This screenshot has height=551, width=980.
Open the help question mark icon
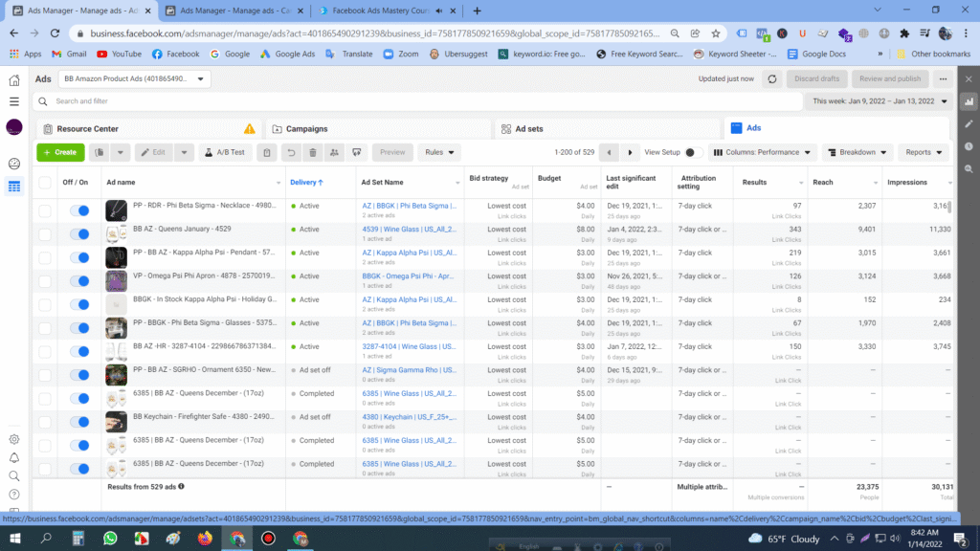14,495
